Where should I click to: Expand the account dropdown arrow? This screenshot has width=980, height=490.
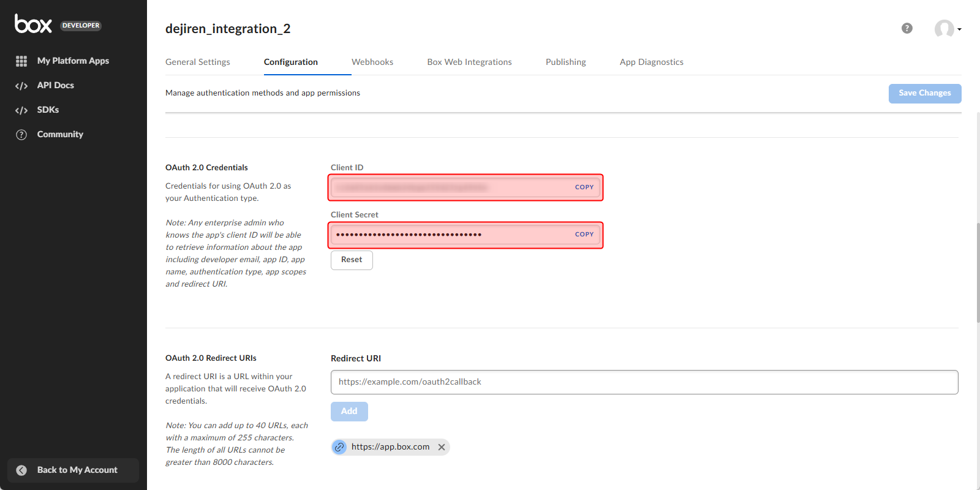point(959,29)
